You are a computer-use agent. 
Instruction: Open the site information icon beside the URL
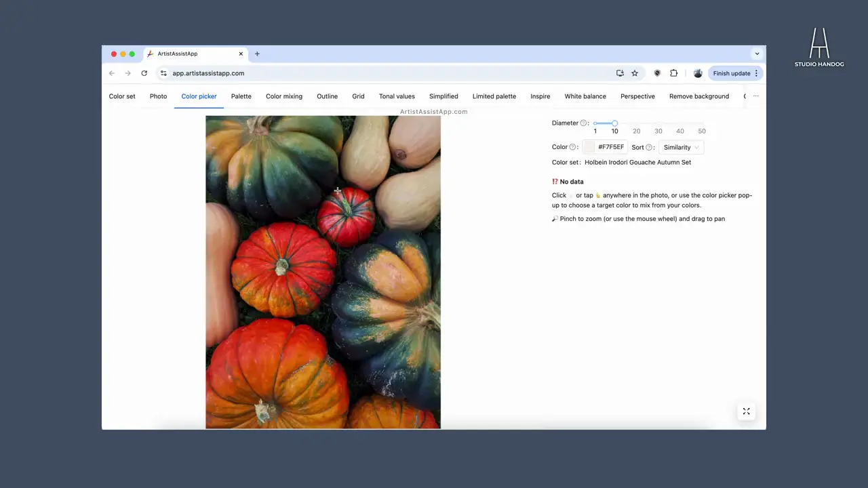(x=163, y=73)
